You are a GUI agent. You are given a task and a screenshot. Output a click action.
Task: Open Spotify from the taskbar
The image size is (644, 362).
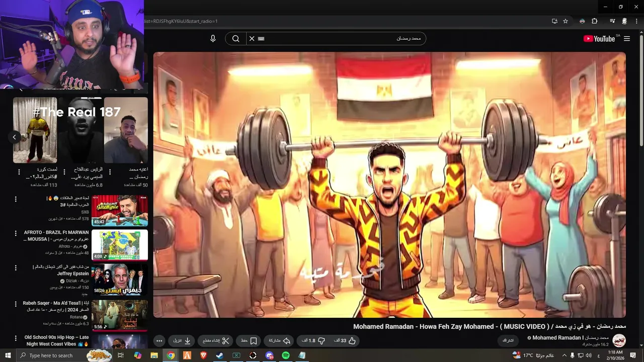click(x=286, y=355)
